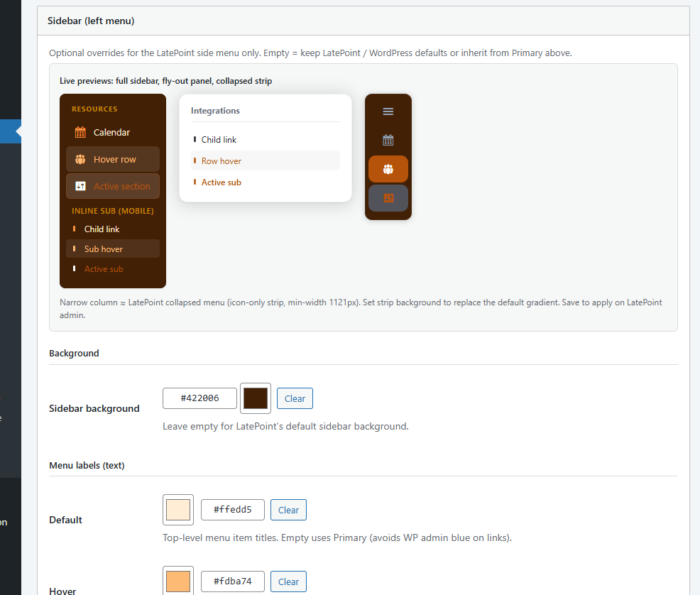Click the orange people icon in the collapsed strip
700x595 pixels.
point(388,169)
